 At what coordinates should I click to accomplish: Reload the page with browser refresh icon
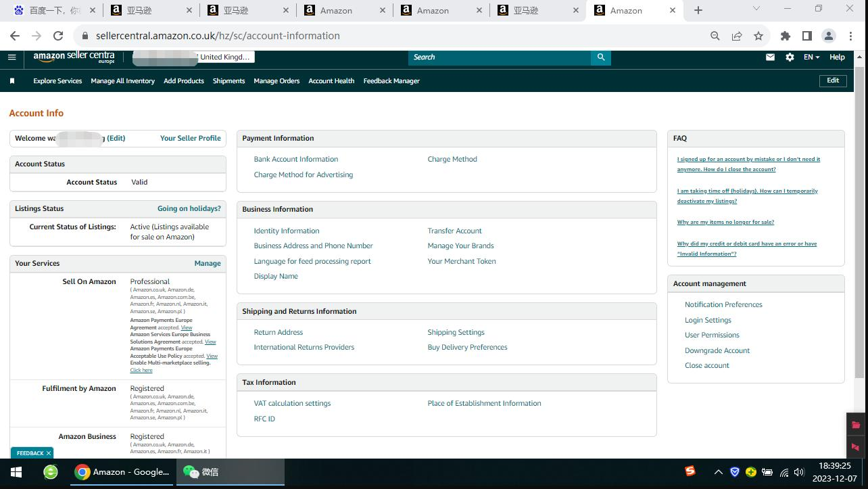(58, 36)
